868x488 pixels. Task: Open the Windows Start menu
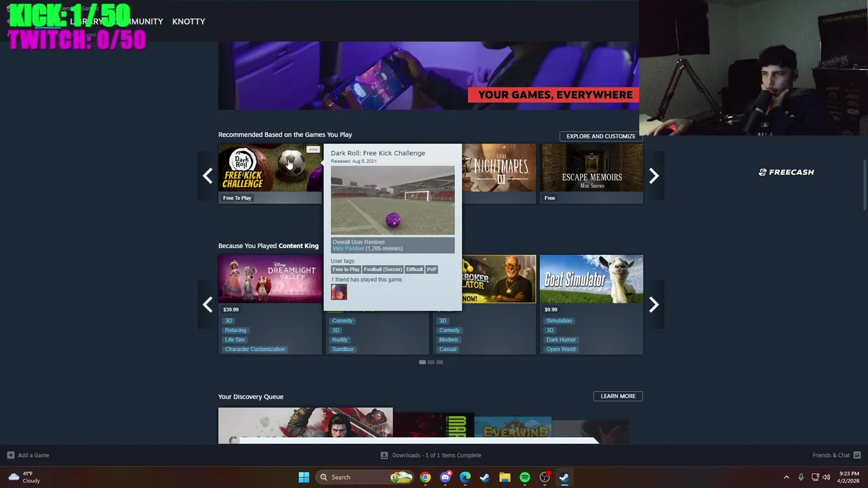(304, 477)
